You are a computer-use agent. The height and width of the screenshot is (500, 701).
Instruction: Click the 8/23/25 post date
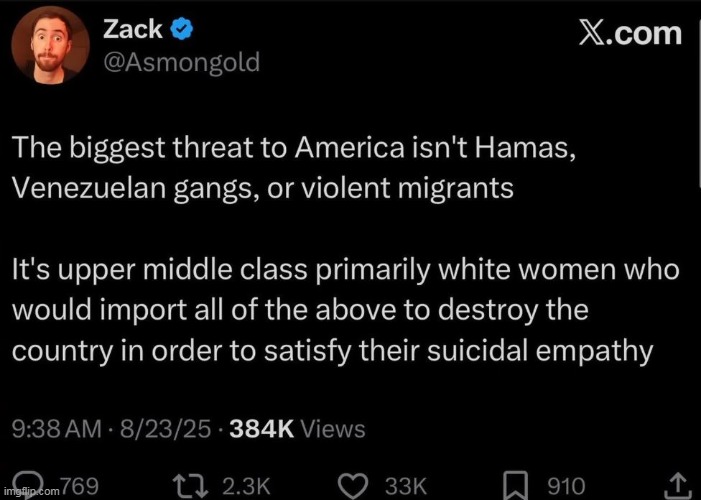click(165, 429)
